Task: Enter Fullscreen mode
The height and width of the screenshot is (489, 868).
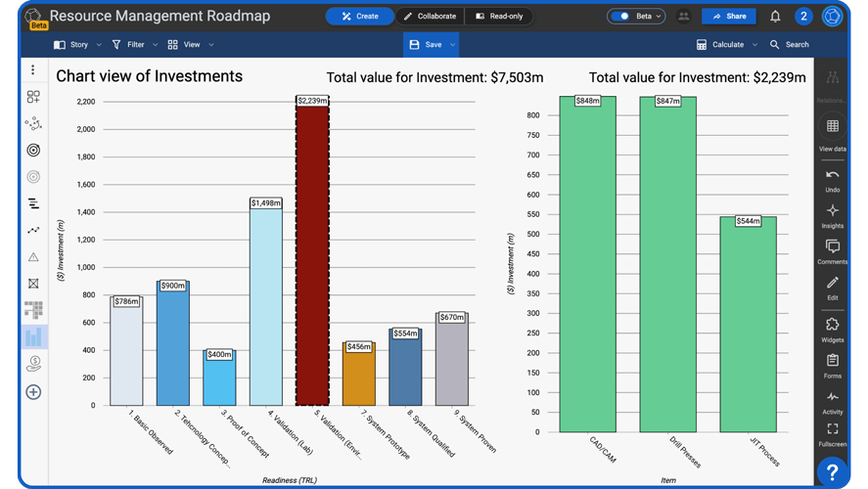Action: 832,433
